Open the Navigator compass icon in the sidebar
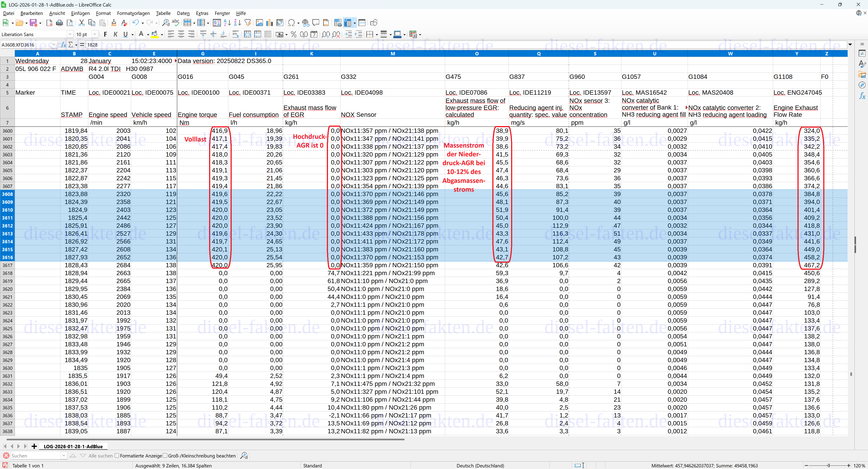 (x=862, y=85)
